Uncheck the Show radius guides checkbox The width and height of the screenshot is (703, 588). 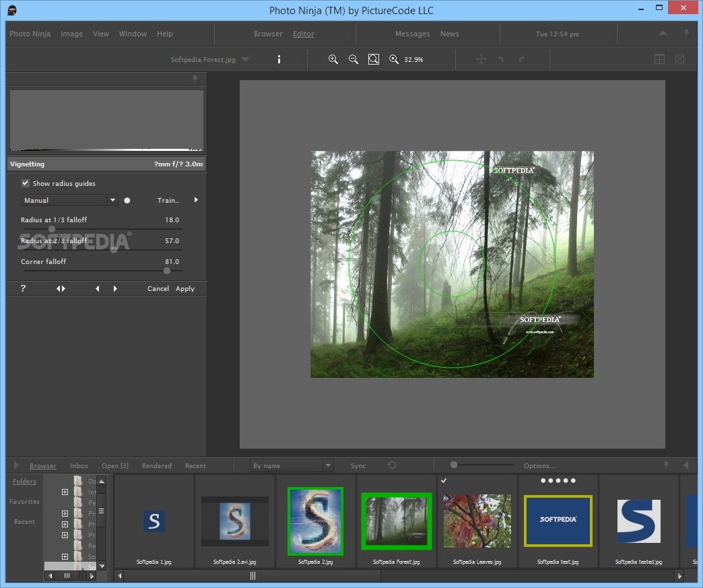tap(26, 183)
